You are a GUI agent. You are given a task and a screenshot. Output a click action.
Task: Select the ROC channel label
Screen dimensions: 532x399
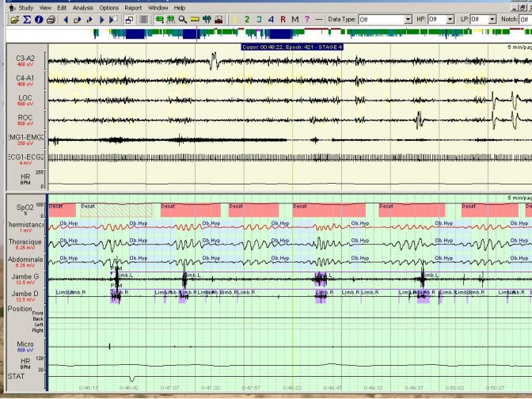click(25, 117)
